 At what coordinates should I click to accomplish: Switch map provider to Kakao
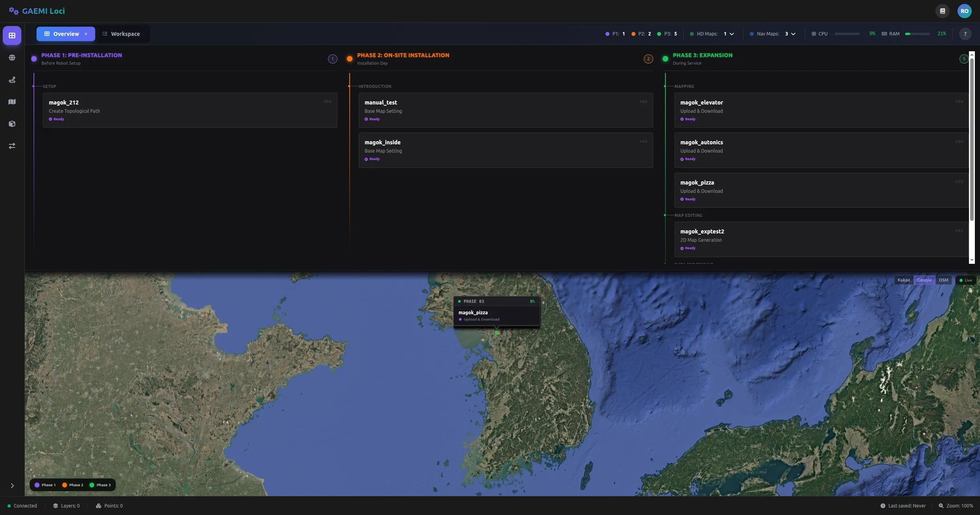[x=904, y=280]
